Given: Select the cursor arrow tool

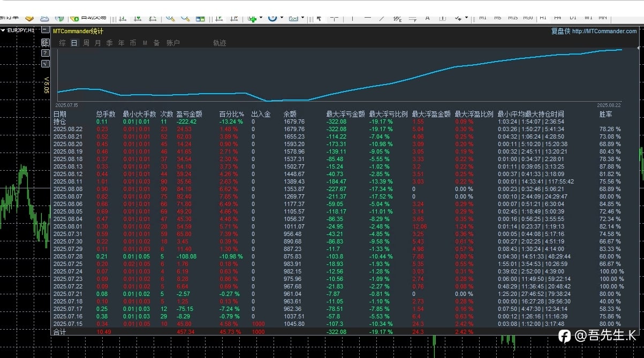Looking at the screenshot, I should pos(319,18).
